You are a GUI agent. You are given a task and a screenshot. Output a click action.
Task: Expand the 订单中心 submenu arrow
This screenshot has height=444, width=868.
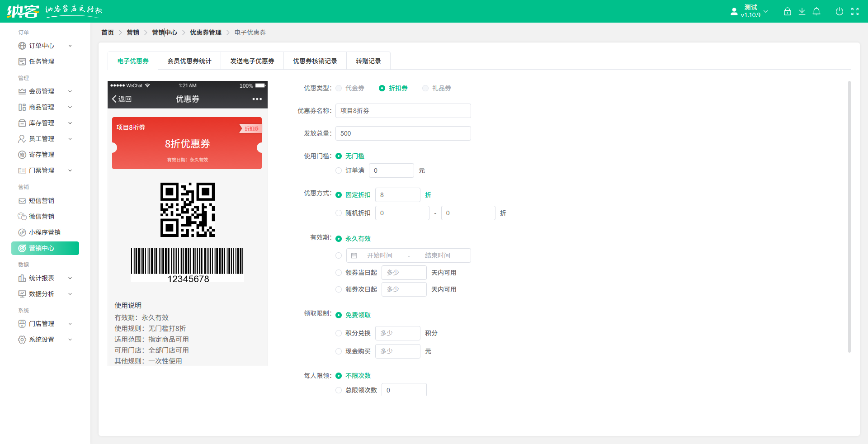[x=70, y=46]
